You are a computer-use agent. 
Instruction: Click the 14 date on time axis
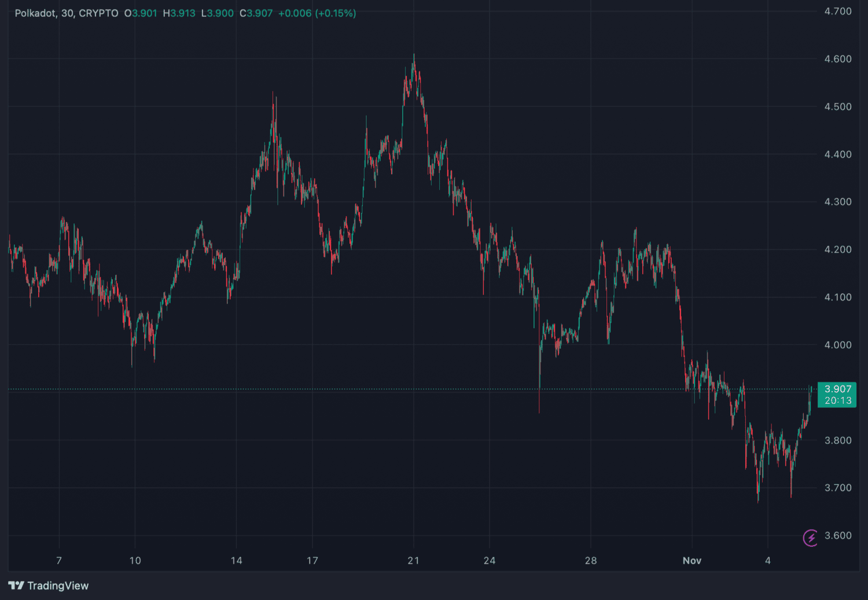tap(236, 560)
